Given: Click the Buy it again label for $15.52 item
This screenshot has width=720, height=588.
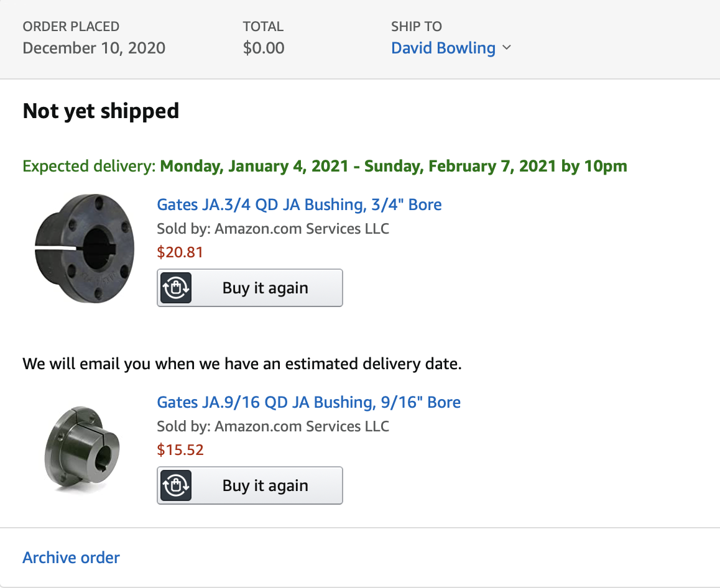Looking at the screenshot, I should tap(265, 485).
